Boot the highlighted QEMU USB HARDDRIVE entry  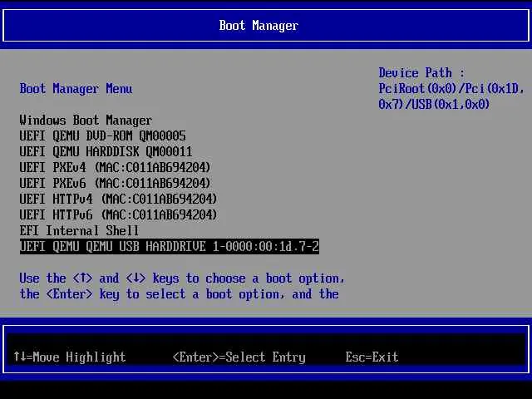170,246
